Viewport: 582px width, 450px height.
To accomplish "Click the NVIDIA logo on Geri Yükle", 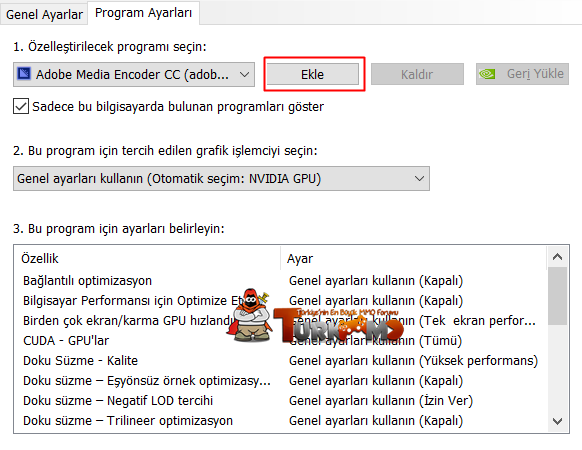I will point(487,74).
